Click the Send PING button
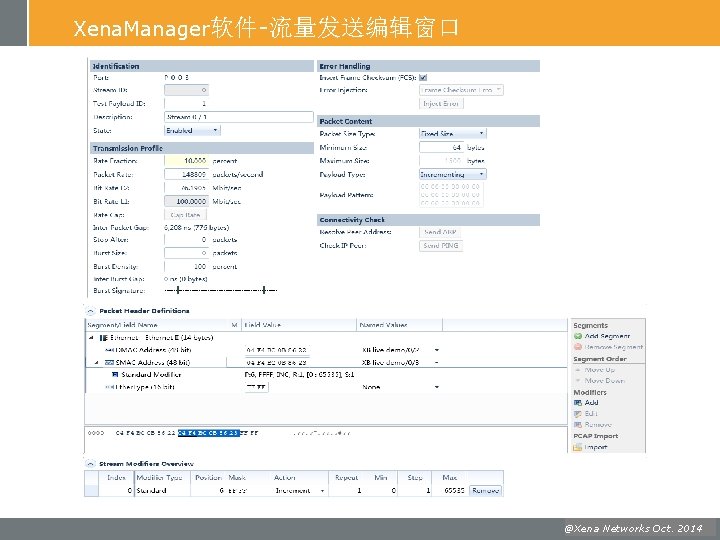720x540 pixels. pos(441,246)
